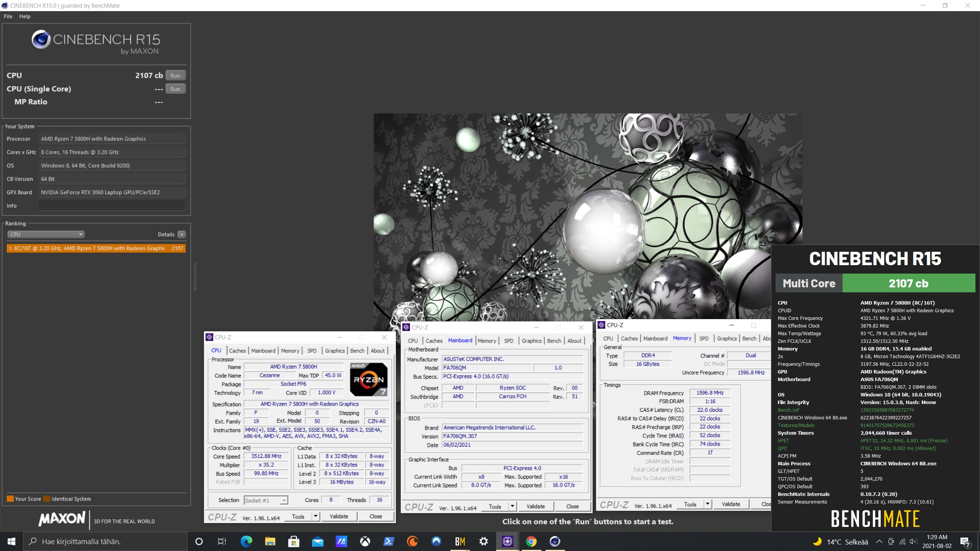Open the Windows Start menu
This screenshot has height=551, width=980.
pyautogui.click(x=11, y=541)
